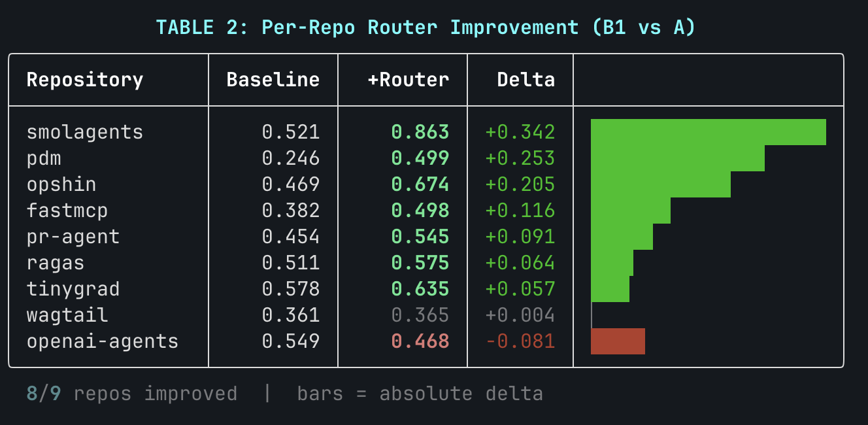Click the red bar for openai-agents
This screenshot has width=868, height=425.
click(x=618, y=341)
